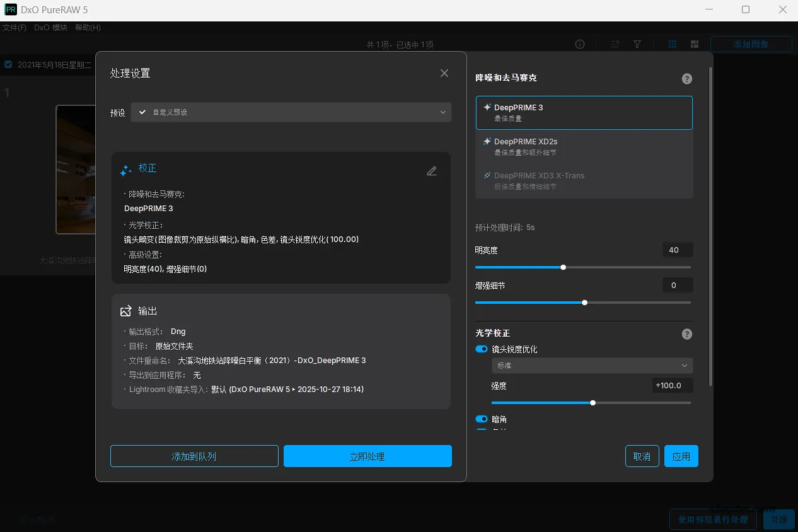This screenshot has width=798, height=532.
Task: Click the 添加到队列 button
Action: click(194, 456)
